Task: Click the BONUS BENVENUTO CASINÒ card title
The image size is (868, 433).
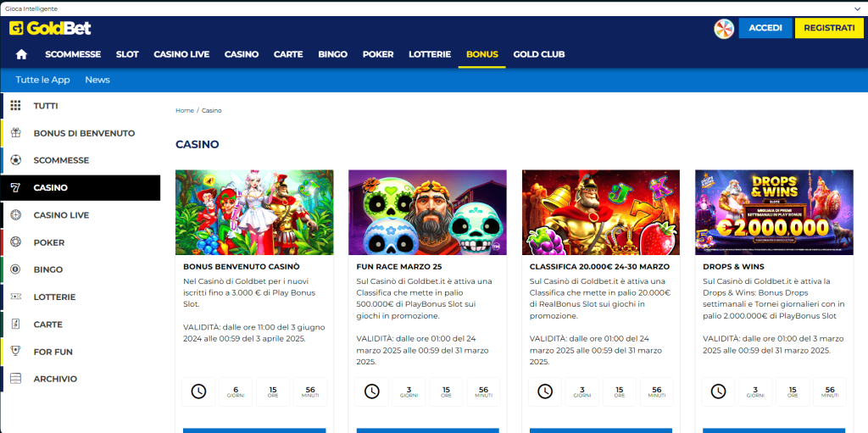Action: point(242,266)
